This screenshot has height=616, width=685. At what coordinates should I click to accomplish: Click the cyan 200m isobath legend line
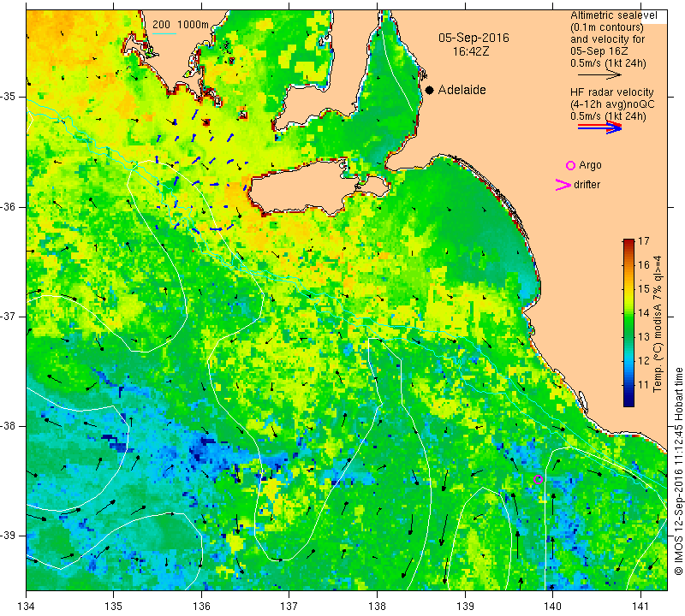tap(164, 33)
